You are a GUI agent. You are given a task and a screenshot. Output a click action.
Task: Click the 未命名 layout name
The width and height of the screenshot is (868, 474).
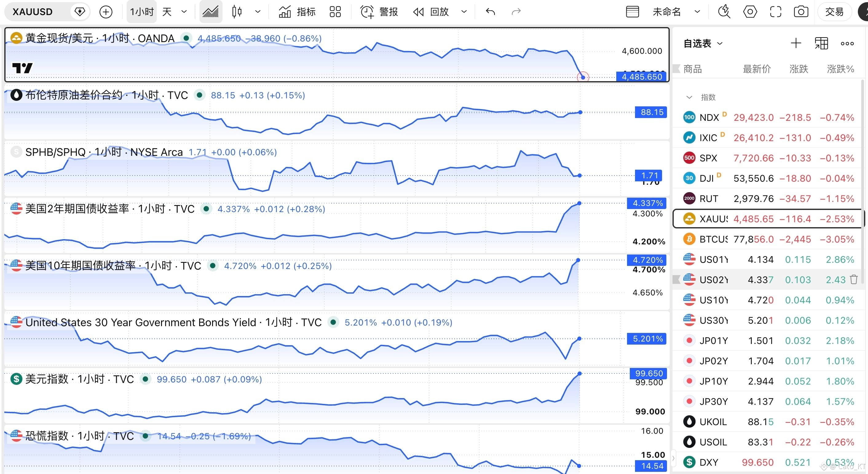[667, 12]
